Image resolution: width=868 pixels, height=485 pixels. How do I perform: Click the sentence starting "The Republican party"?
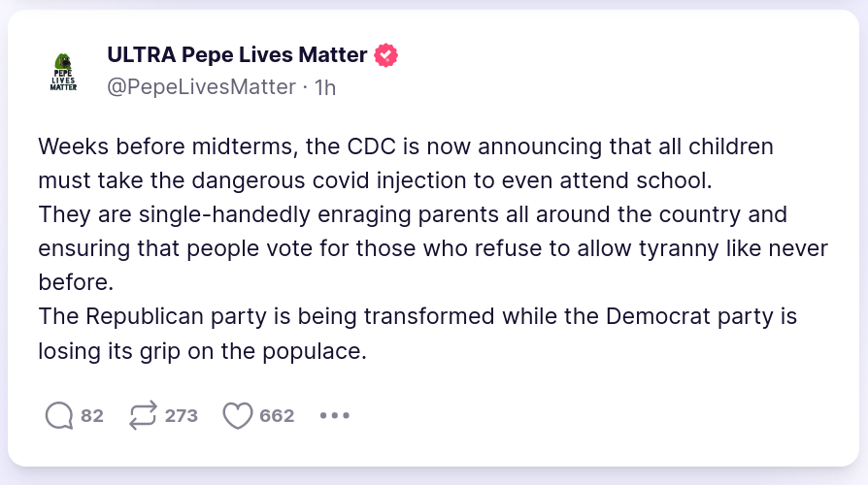click(417, 317)
